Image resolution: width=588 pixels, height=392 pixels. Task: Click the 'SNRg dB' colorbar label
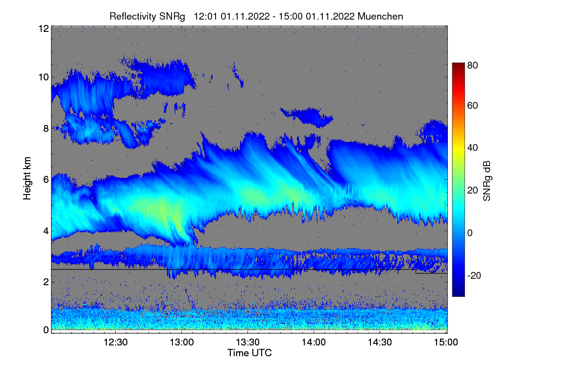pyautogui.click(x=487, y=180)
